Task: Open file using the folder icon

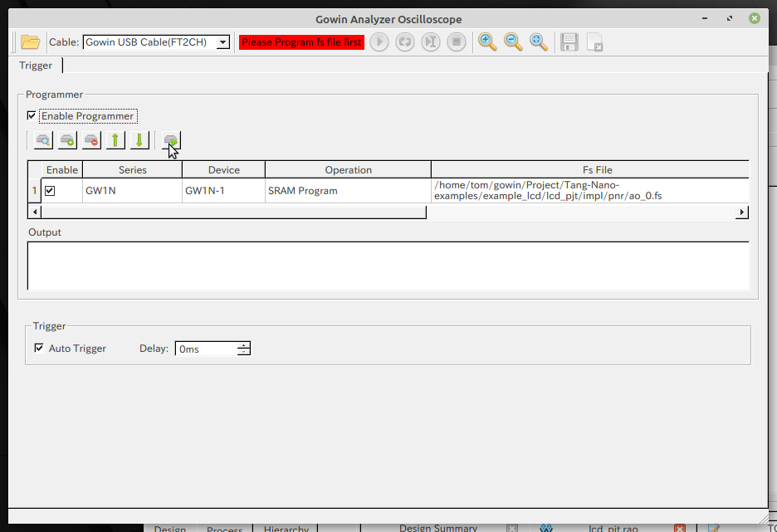Action: 30,42
